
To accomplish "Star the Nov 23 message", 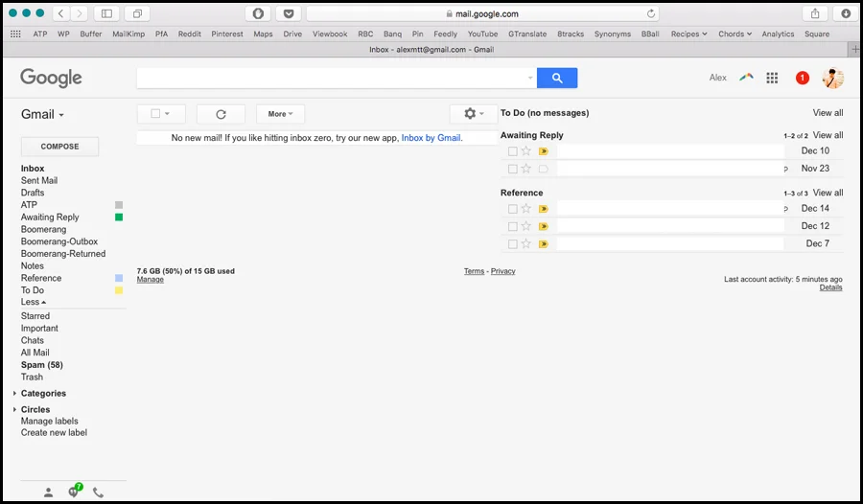I will [526, 169].
